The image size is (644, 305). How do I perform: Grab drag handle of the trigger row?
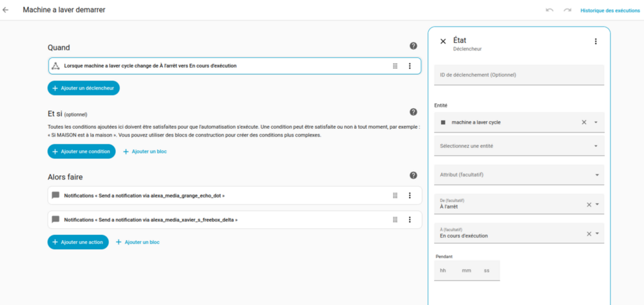coord(395,66)
